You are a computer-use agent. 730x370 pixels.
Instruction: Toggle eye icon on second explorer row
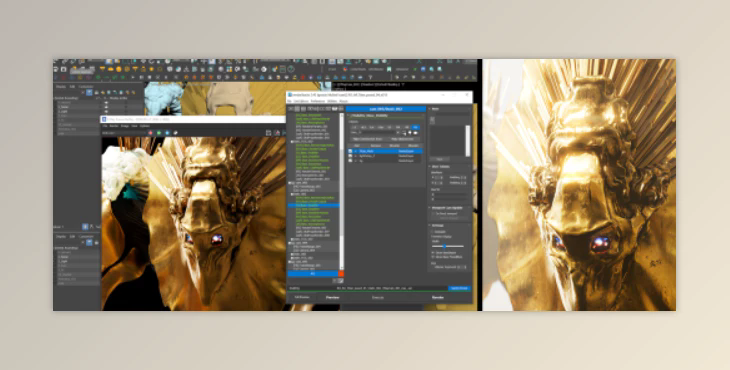pos(106,107)
